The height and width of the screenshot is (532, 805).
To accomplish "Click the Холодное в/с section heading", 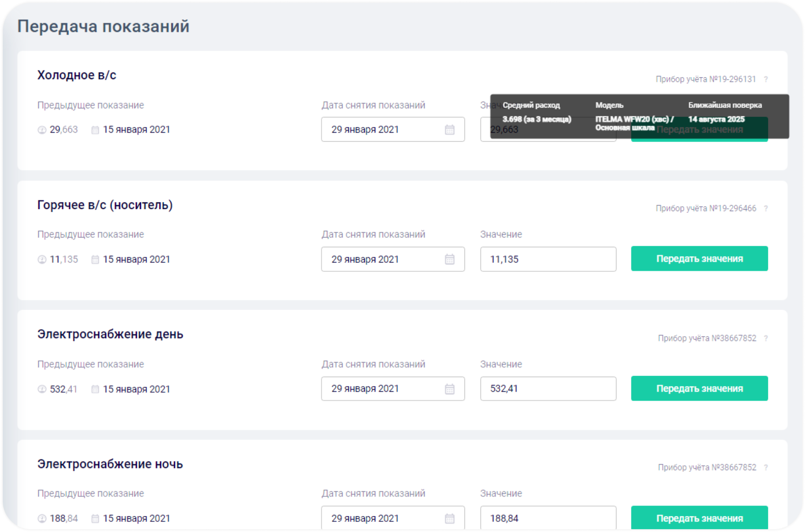I will (77, 75).
